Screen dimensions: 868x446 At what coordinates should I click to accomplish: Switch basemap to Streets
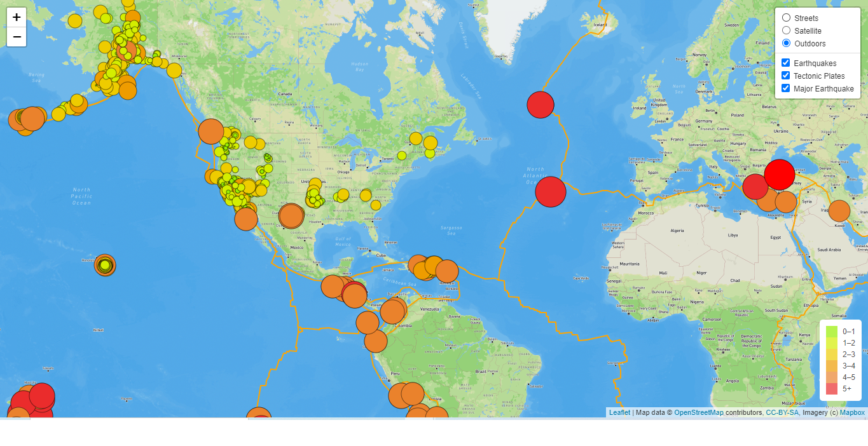786,17
